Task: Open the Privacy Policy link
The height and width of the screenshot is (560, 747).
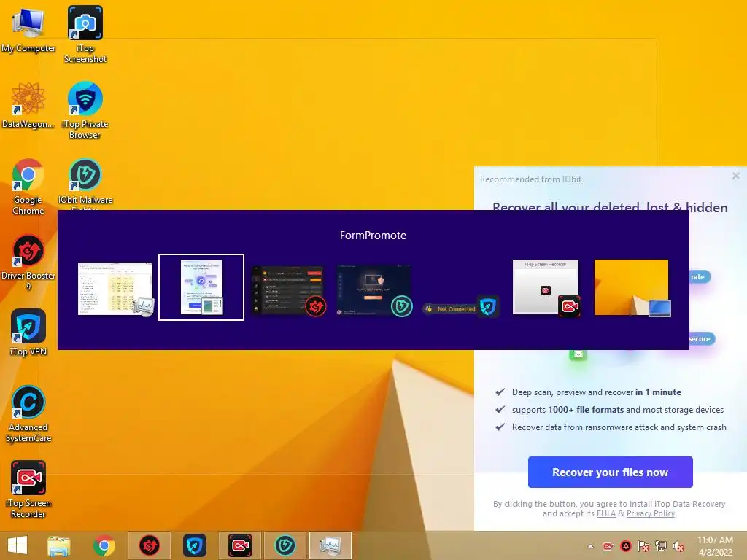Action: pos(651,513)
